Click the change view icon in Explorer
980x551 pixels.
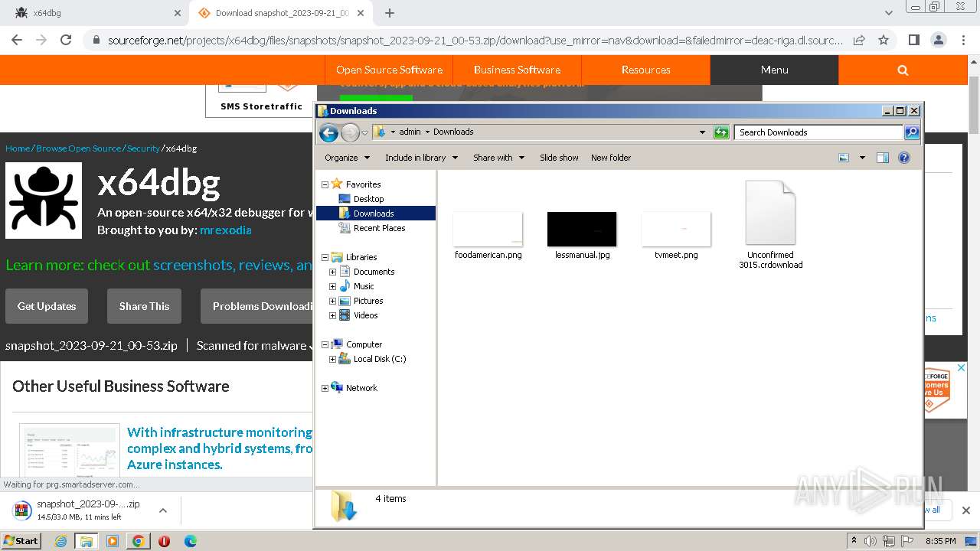(844, 158)
